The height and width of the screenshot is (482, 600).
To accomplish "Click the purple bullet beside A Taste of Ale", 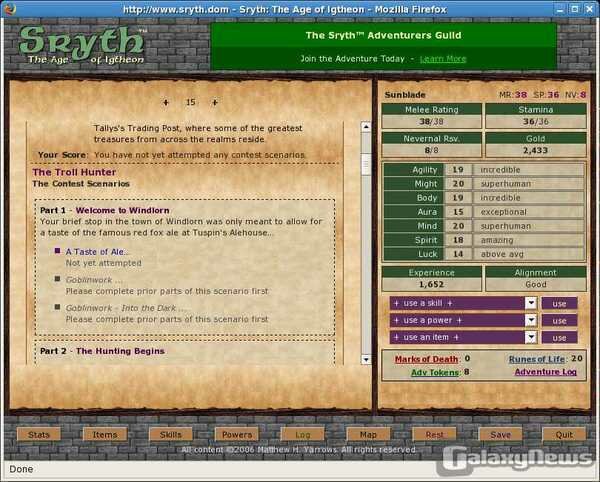I will tap(57, 251).
